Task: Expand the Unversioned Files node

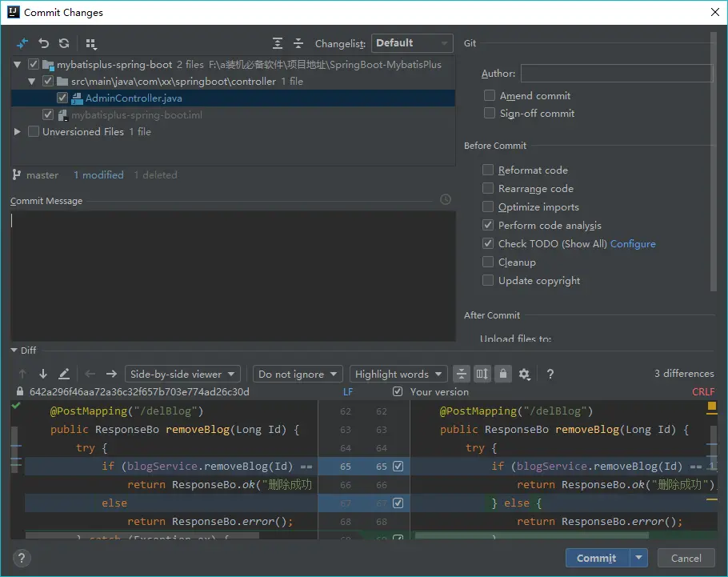Action: click(x=18, y=131)
